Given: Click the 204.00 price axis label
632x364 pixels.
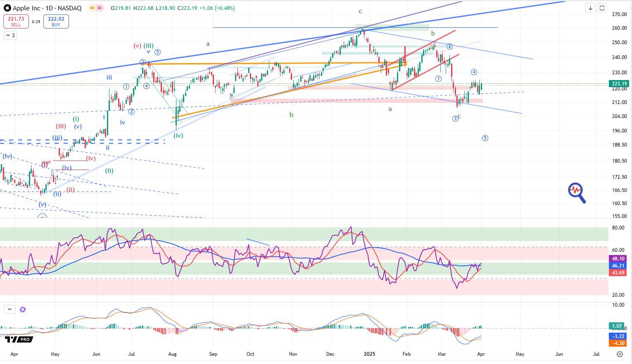Looking at the screenshot, I should pos(619,116).
